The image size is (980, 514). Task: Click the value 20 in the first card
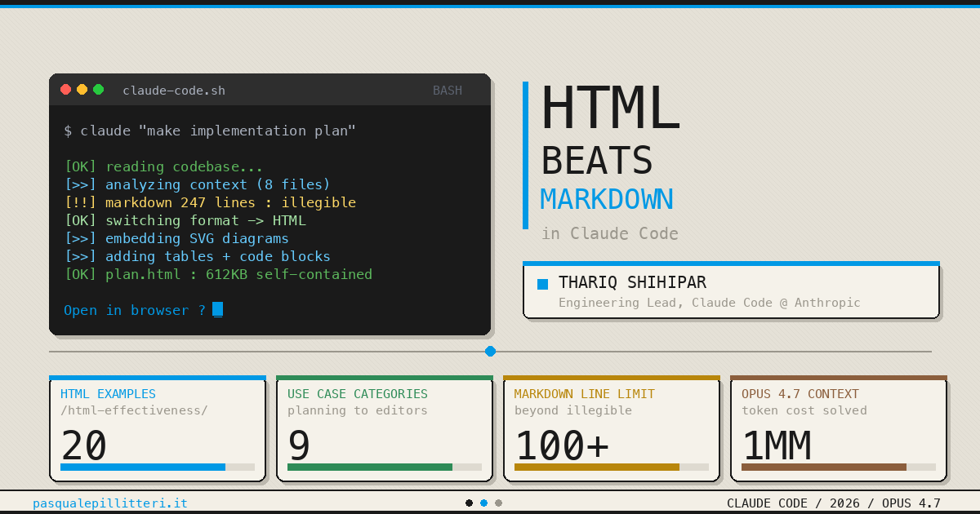coord(84,446)
